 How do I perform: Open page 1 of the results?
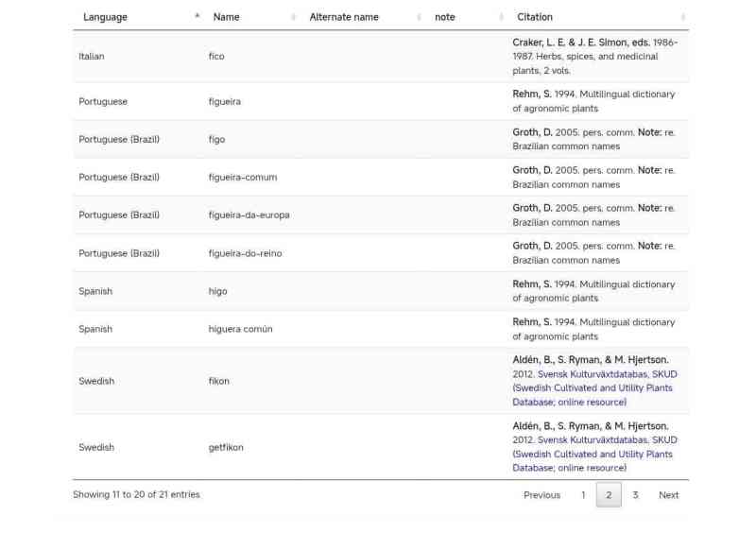(583, 495)
